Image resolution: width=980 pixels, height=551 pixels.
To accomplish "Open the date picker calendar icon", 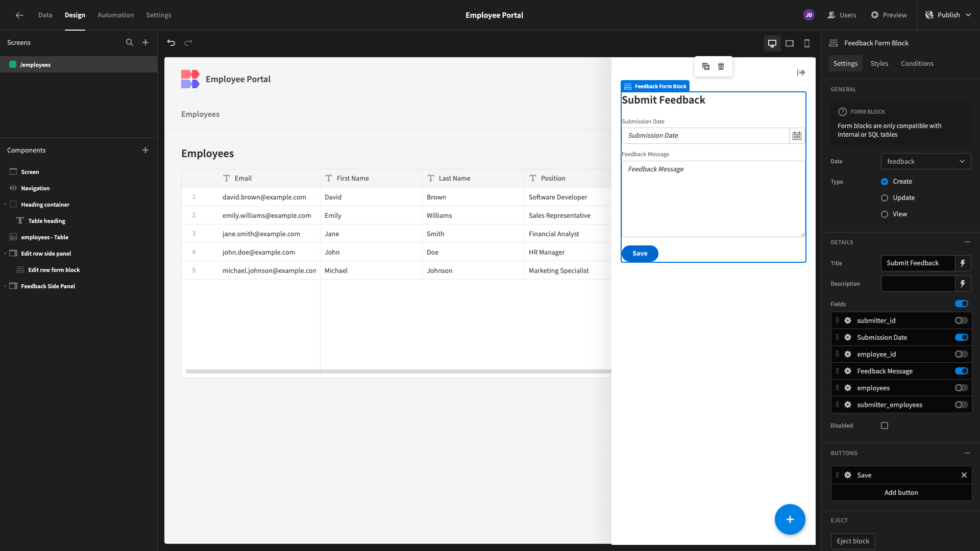I will click(x=797, y=136).
